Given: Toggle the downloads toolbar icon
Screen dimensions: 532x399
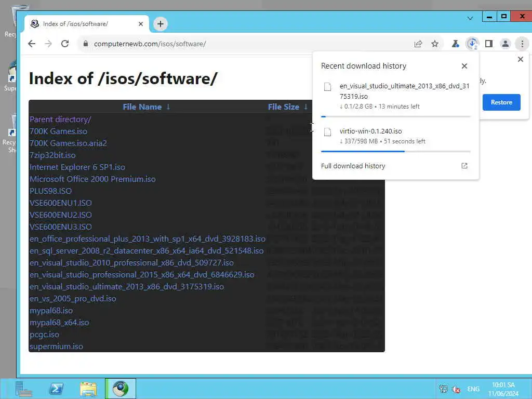Looking at the screenshot, I should 472,44.
